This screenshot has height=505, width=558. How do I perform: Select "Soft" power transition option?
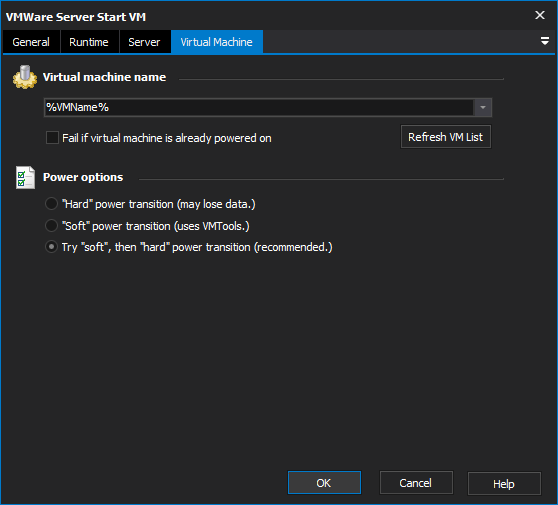click(51, 226)
